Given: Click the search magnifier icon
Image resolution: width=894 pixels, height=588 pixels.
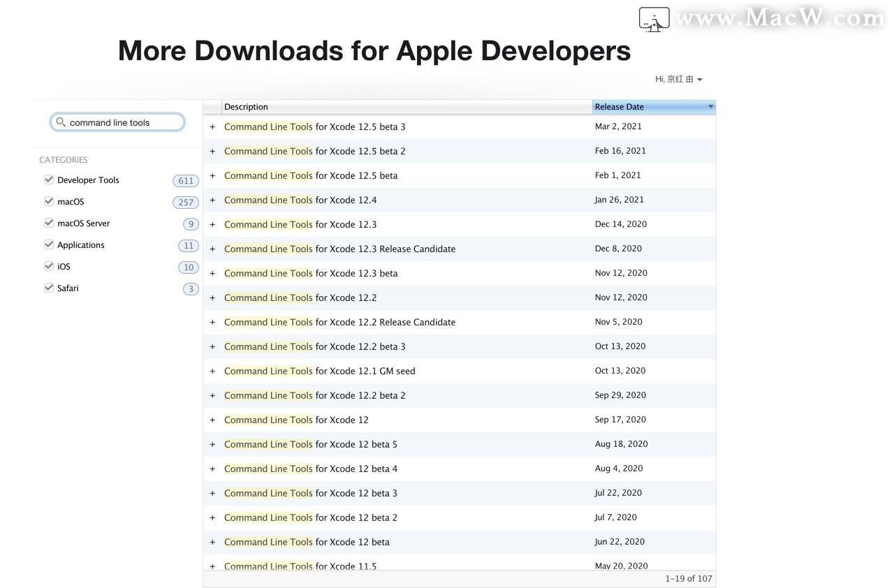Looking at the screenshot, I should point(61,122).
